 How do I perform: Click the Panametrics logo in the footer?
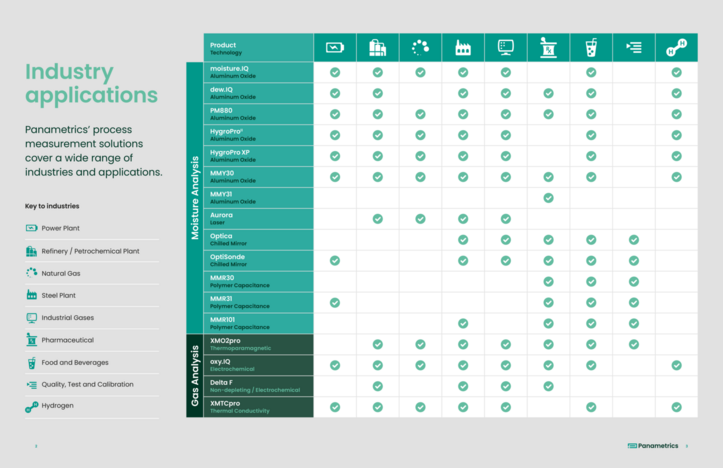coord(653,446)
